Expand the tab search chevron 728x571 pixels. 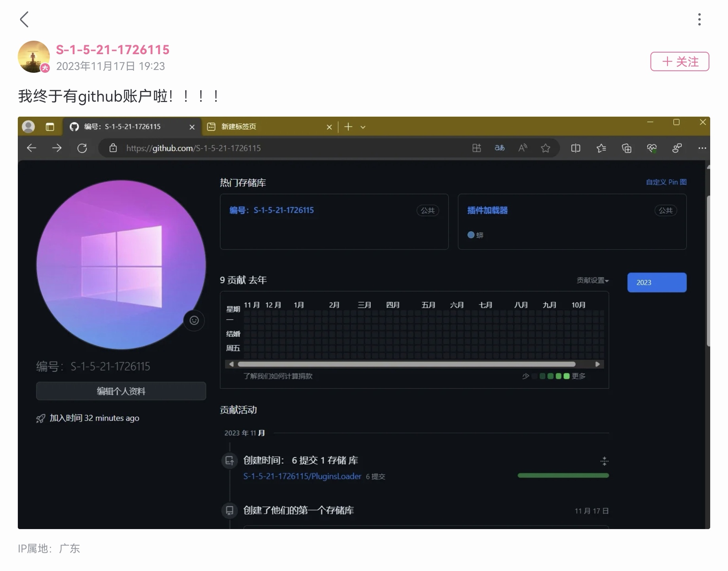pyautogui.click(x=363, y=127)
